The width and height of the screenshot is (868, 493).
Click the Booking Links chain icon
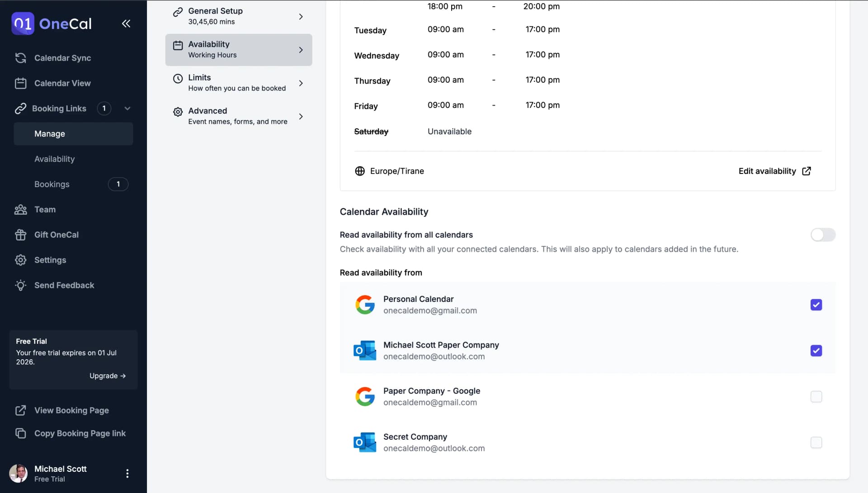(21, 108)
